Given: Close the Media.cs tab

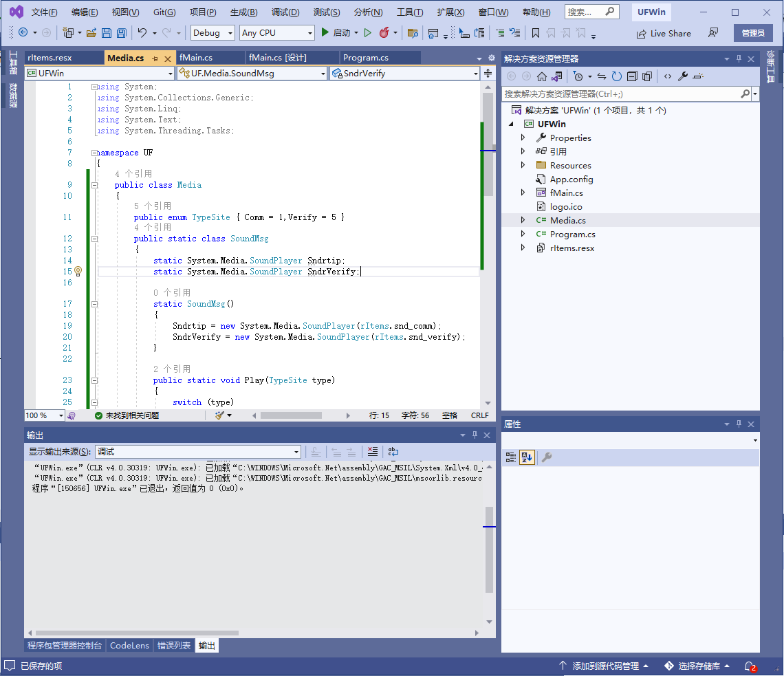Looking at the screenshot, I should point(168,58).
